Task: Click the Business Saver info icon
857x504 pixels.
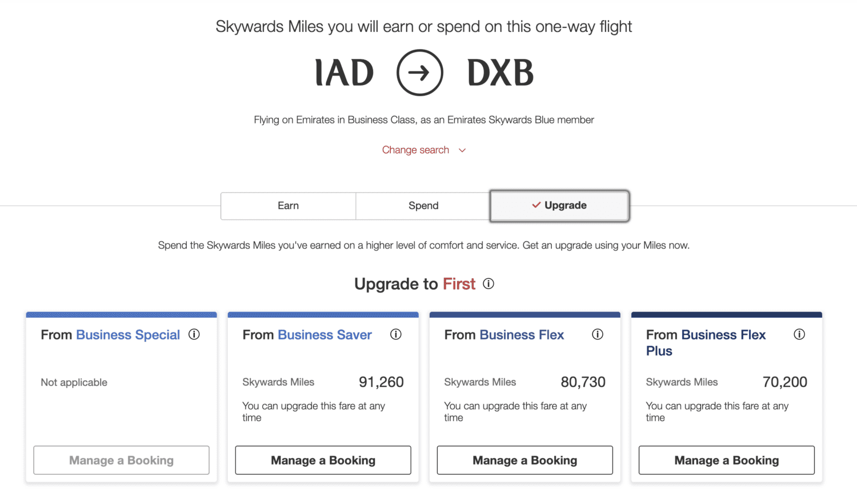Action: (x=396, y=334)
